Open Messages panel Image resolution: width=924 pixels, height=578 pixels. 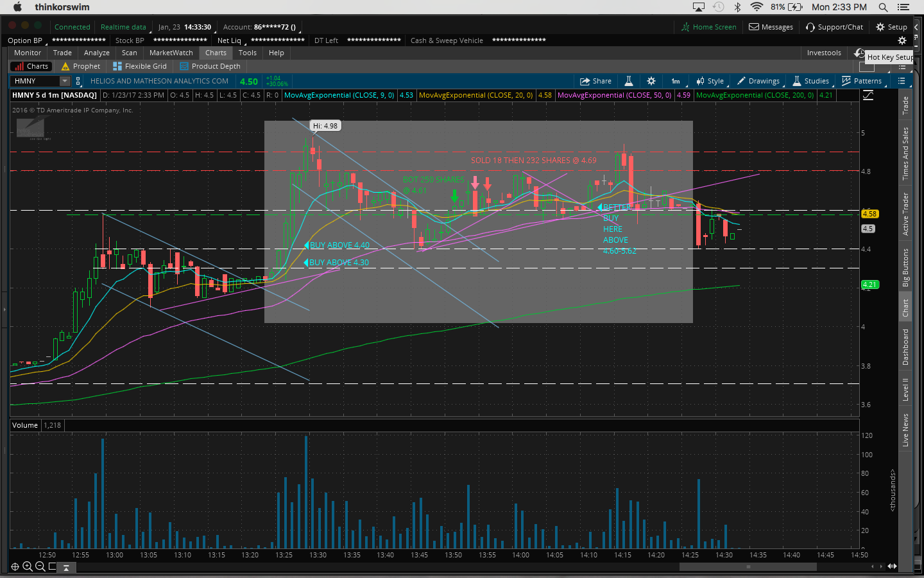click(771, 27)
